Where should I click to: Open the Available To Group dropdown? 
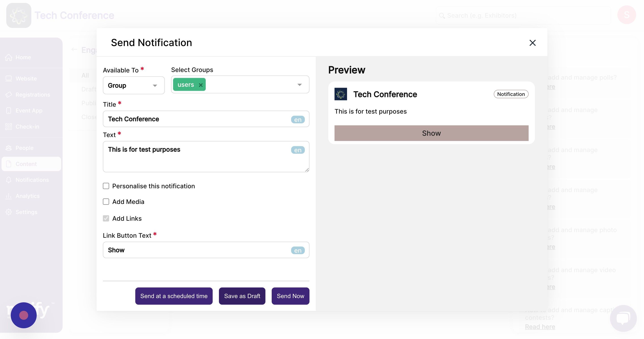[x=134, y=85]
